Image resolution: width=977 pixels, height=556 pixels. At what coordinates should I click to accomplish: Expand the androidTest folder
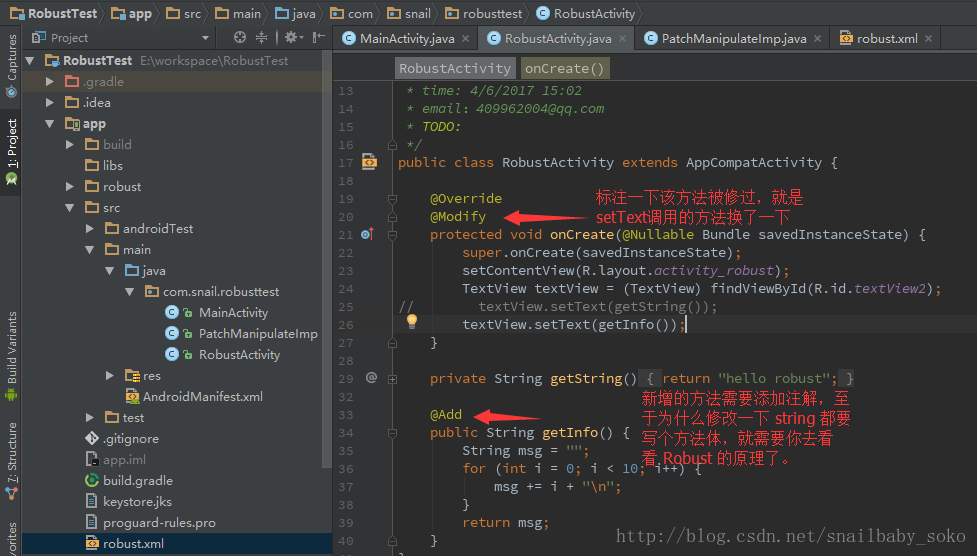tap(90, 229)
